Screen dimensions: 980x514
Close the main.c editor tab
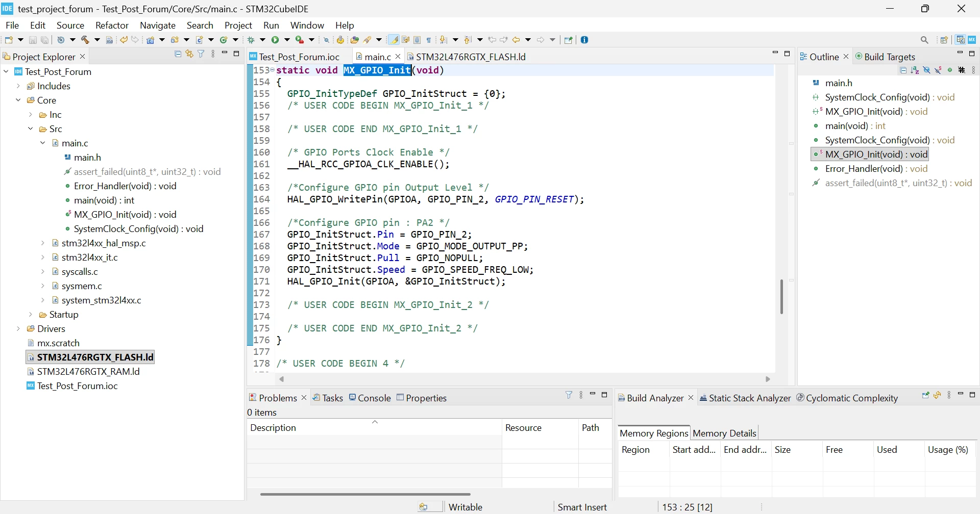tap(398, 57)
